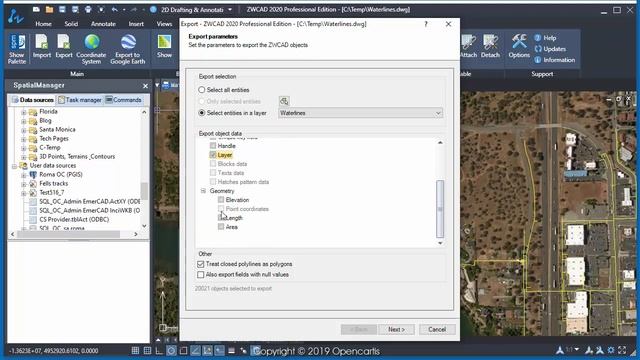Click the select-entities picker icon in dialog
Image resolution: width=640 pixels, height=360 pixels.
click(284, 101)
